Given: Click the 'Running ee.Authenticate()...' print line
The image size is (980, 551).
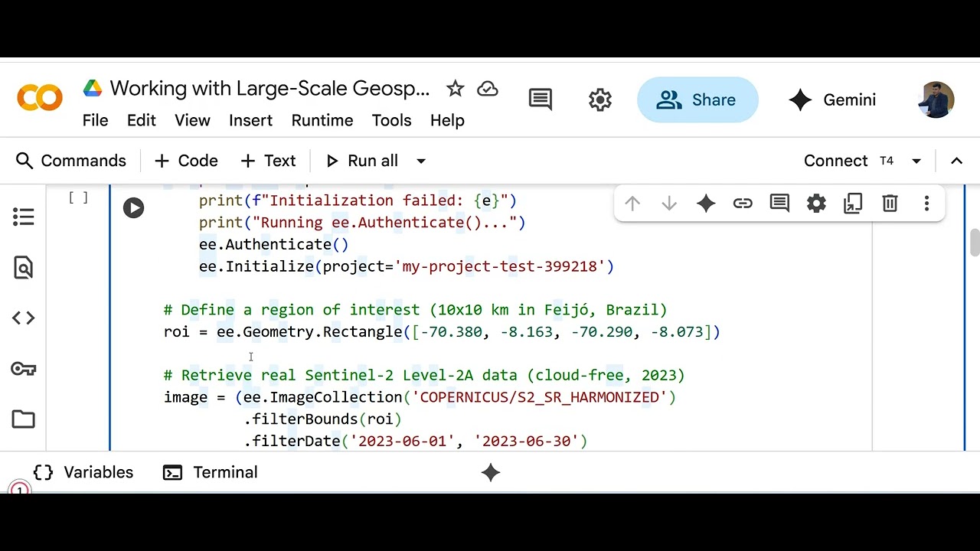Looking at the screenshot, I should pyautogui.click(x=362, y=223).
